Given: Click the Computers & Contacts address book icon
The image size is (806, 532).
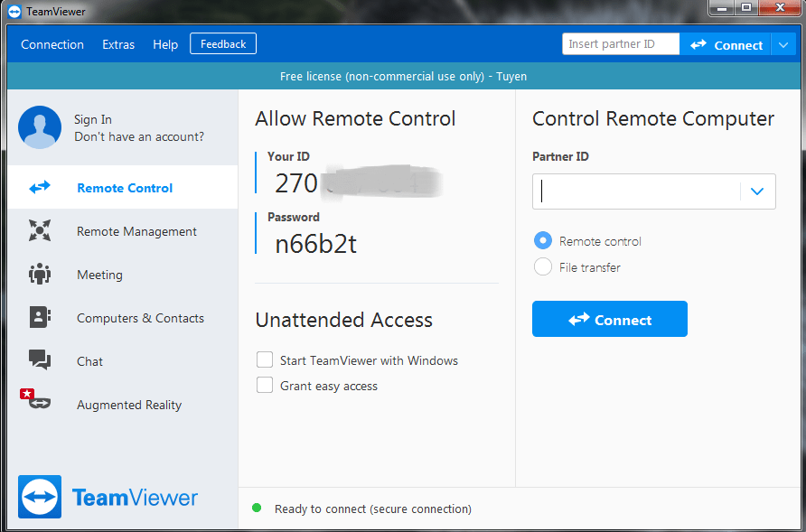Looking at the screenshot, I should [x=40, y=317].
